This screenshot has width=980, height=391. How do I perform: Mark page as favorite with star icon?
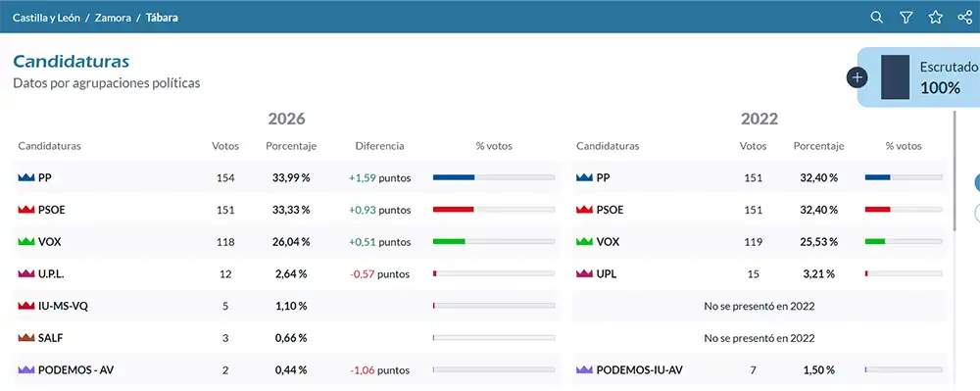click(936, 18)
